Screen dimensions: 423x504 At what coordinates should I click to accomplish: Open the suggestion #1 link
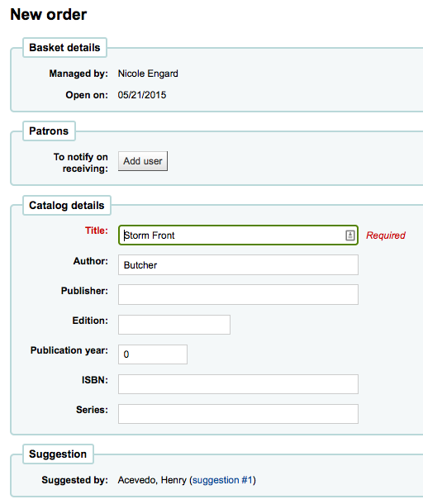coord(222,480)
